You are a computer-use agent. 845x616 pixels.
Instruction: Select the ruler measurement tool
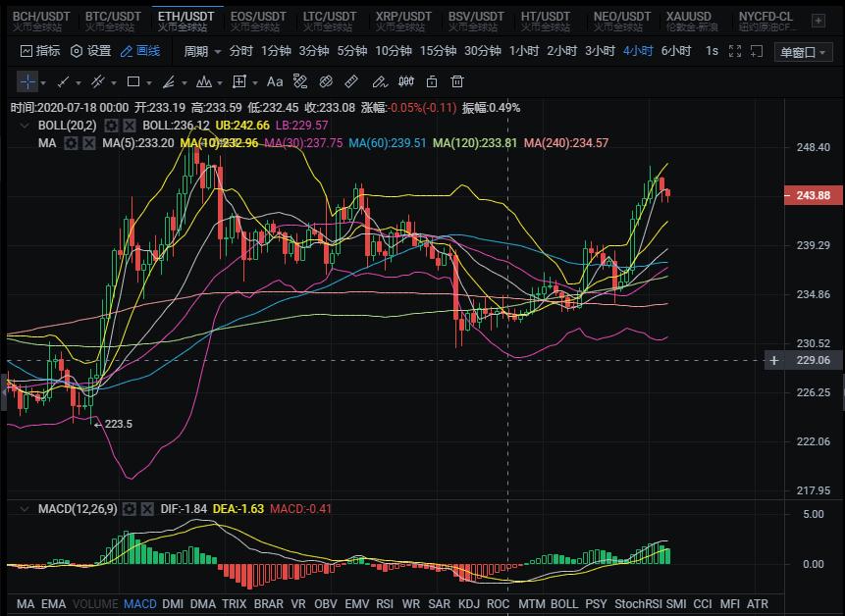351,81
